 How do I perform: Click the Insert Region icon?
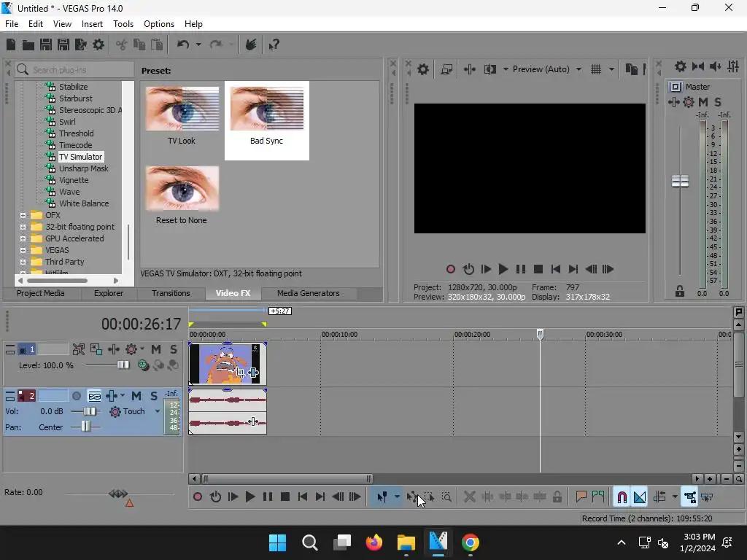598,497
